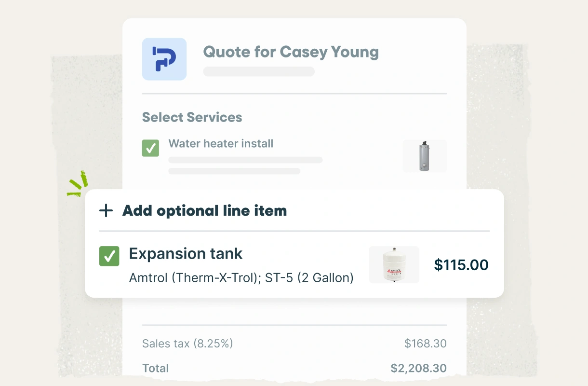Image resolution: width=588 pixels, height=386 pixels.
Task: Click the Select Services heading
Action: (x=192, y=117)
